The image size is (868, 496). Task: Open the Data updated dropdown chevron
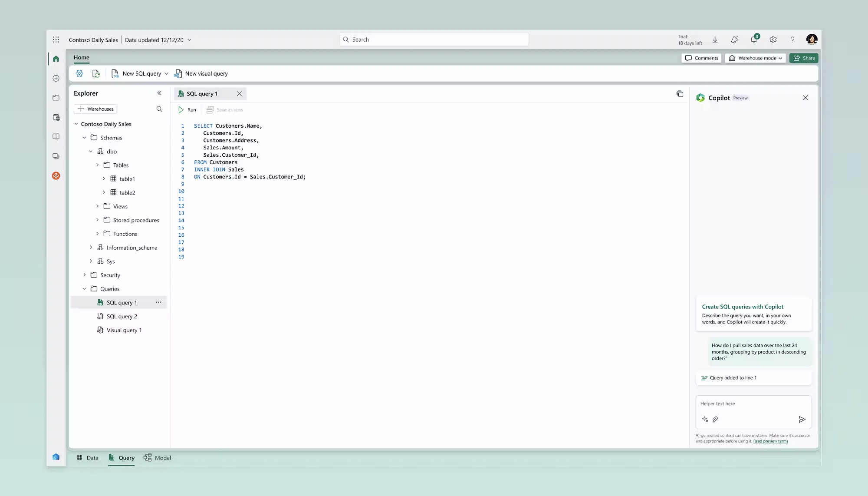(x=189, y=40)
